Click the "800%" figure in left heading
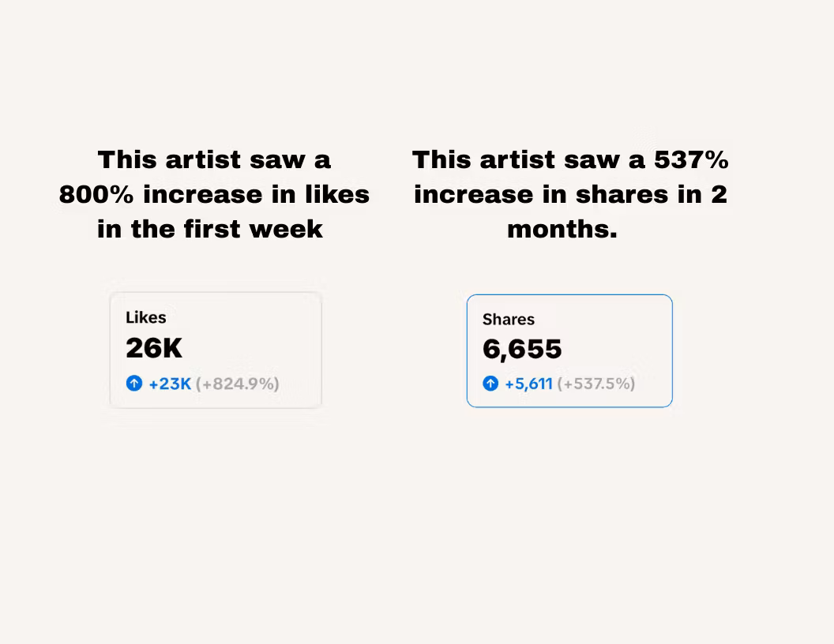Screen dimensions: 834x644 click(x=96, y=194)
